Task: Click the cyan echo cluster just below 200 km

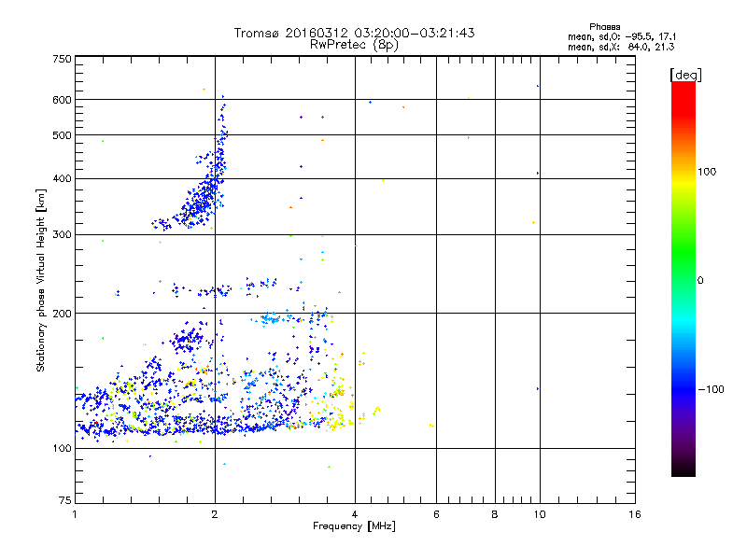Action: [272, 318]
